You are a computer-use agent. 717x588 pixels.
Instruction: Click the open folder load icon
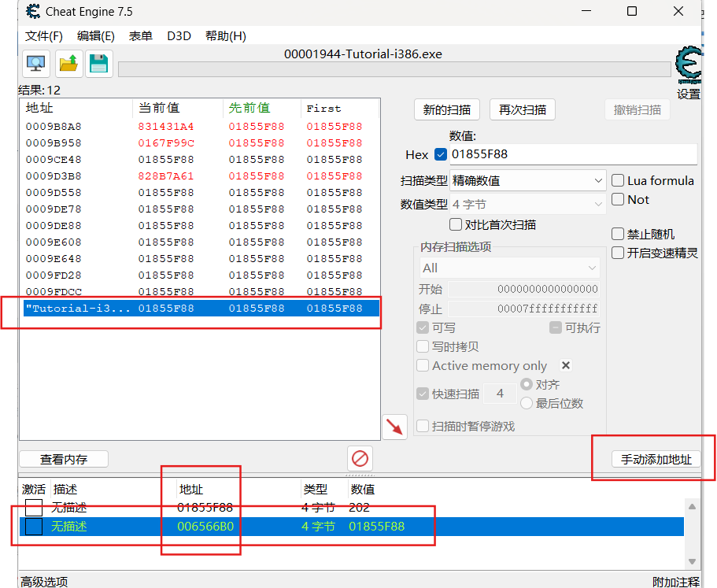[68, 64]
